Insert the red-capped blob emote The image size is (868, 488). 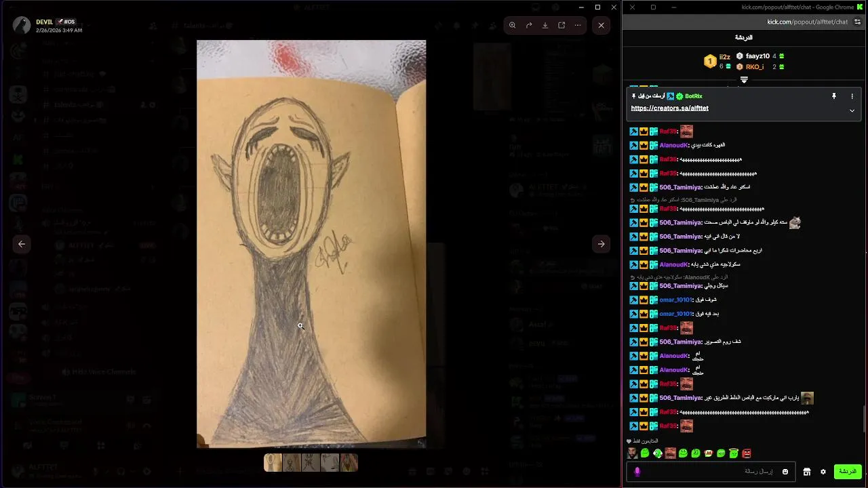point(709,453)
